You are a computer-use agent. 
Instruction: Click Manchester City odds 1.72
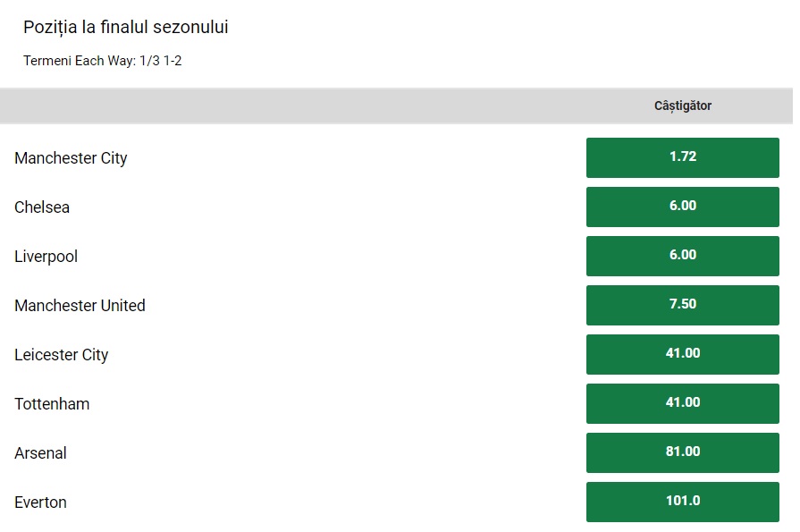682,157
